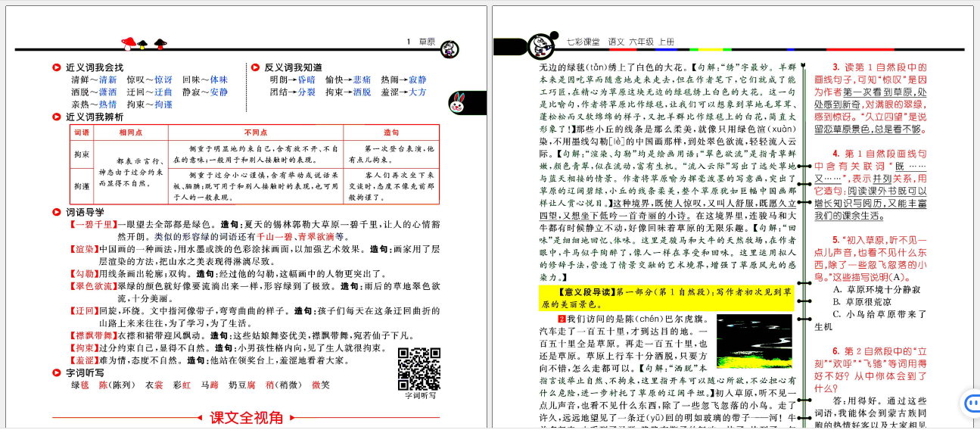Click the red number 2 paragraph marker
The height and width of the screenshot is (430, 980).
click(562, 318)
